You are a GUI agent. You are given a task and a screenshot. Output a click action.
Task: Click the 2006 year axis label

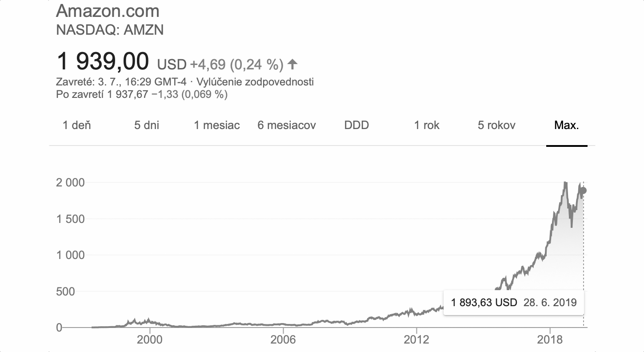tap(283, 340)
